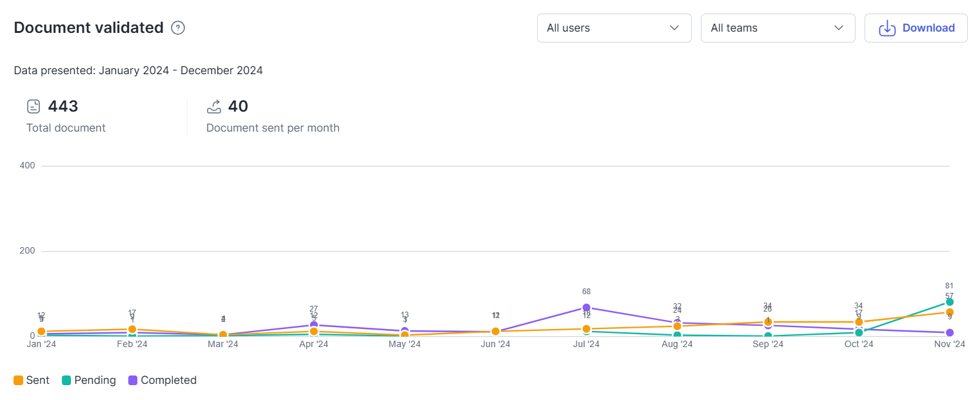980x400 pixels.
Task: Click the purple Completed legend swatch
Action: (133, 380)
